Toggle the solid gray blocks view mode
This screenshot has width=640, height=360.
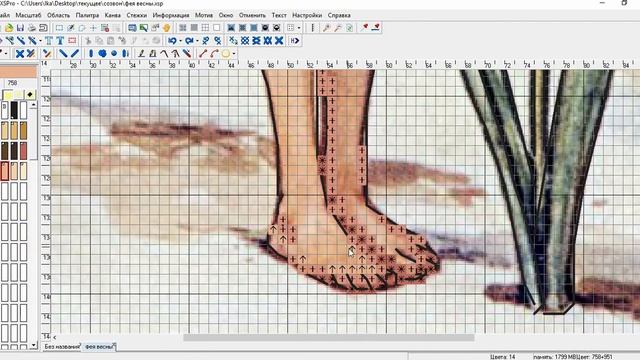(194, 28)
